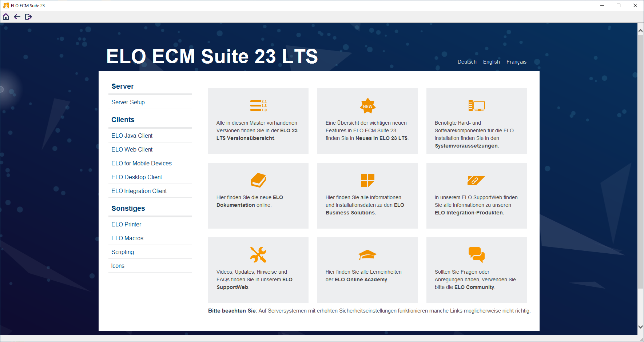This screenshot has height=342, width=644.
Task: Switch language to Deutsch
Action: [x=467, y=62]
